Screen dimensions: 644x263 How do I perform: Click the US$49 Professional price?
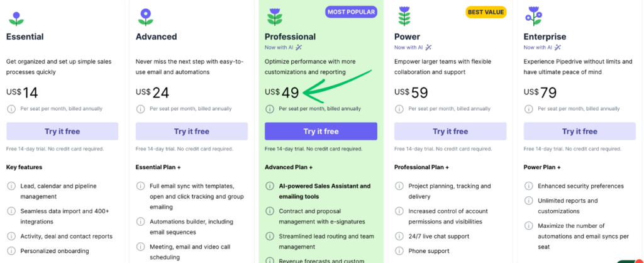point(282,92)
